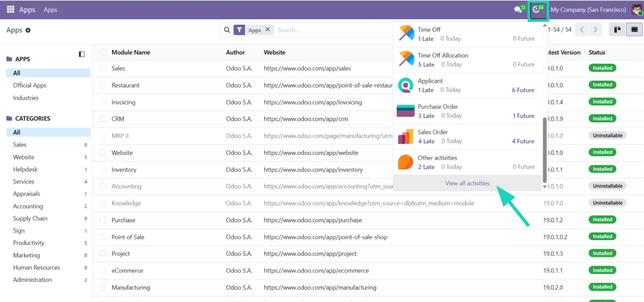
Task: Click the Applicant activity icon
Action: [x=406, y=85]
